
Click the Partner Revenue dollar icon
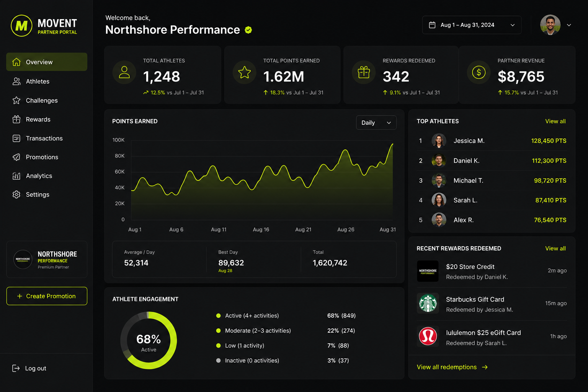tap(479, 72)
